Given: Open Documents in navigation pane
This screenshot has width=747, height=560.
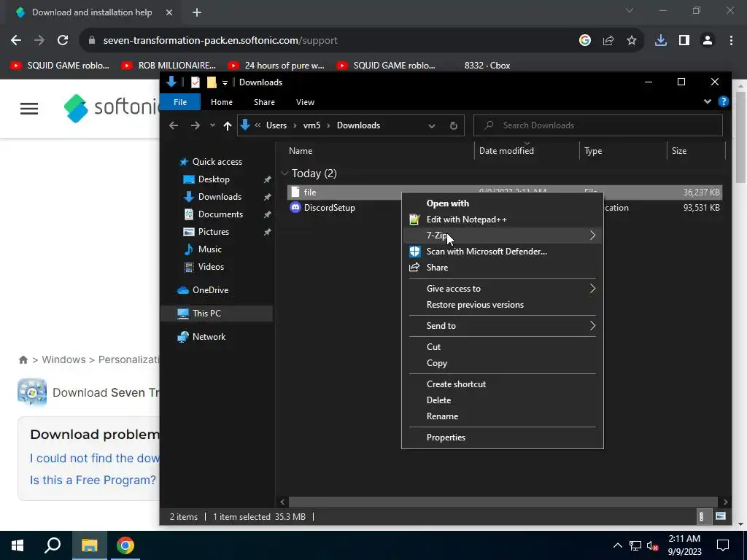Looking at the screenshot, I should pyautogui.click(x=220, y=214).
